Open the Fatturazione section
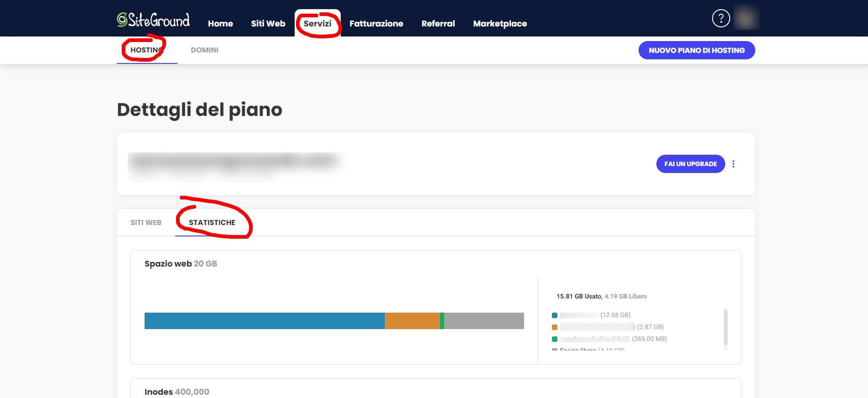The height and width of the screenshot is (398, 868). [376, 24]
